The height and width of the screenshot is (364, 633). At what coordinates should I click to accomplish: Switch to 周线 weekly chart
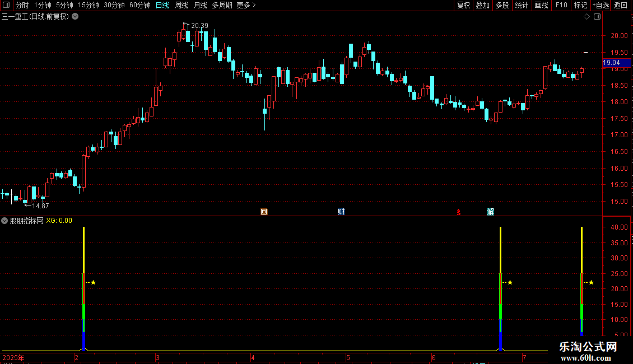[x=181, y=5]
